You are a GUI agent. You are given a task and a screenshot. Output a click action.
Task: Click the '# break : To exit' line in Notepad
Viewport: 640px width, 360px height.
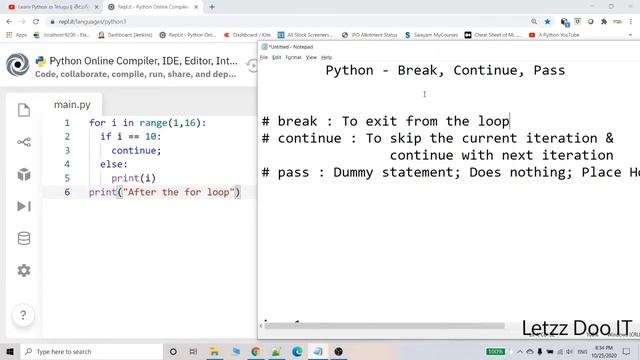[x=386, y=121]
